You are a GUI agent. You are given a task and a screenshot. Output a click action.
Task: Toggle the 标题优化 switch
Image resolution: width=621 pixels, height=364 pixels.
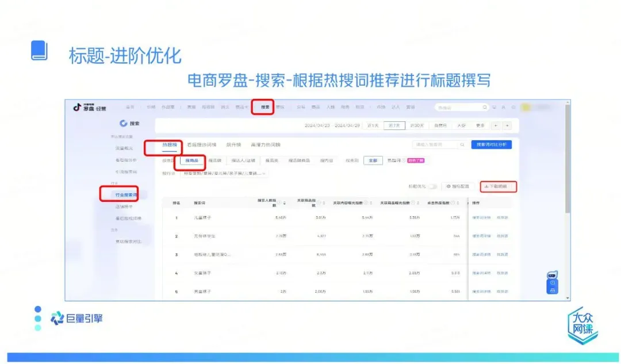pos(433,186)
